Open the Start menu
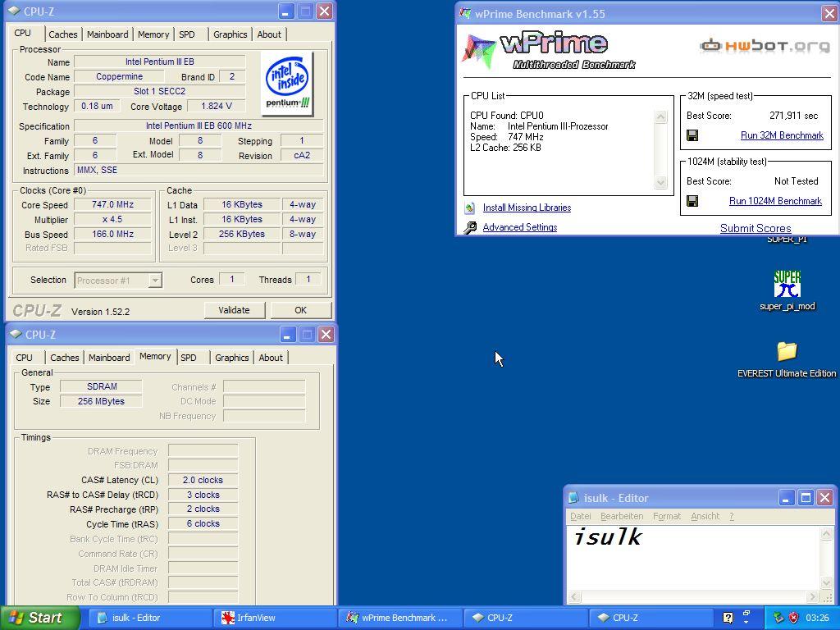The image size is (840, 630). 40,618
